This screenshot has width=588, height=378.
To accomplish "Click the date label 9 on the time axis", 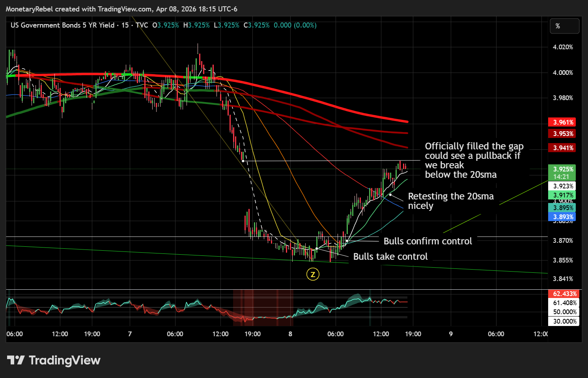I will point(451,334).
